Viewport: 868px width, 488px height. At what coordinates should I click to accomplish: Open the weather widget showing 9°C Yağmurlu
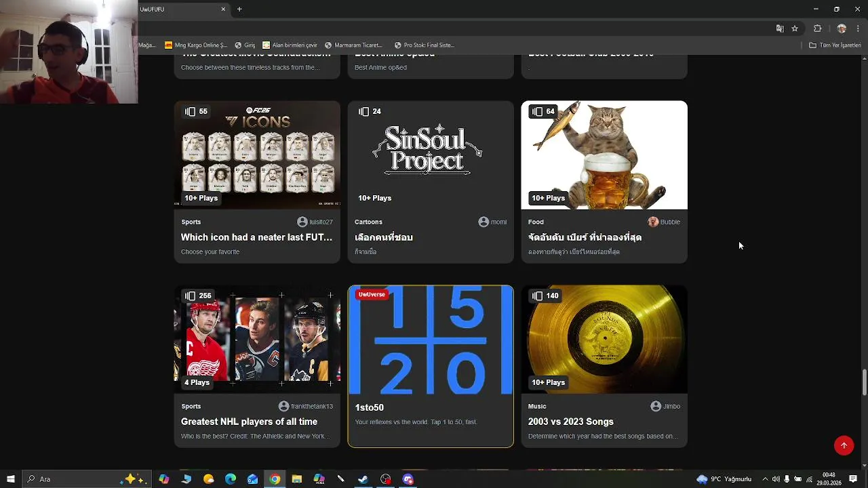[725, 479]
